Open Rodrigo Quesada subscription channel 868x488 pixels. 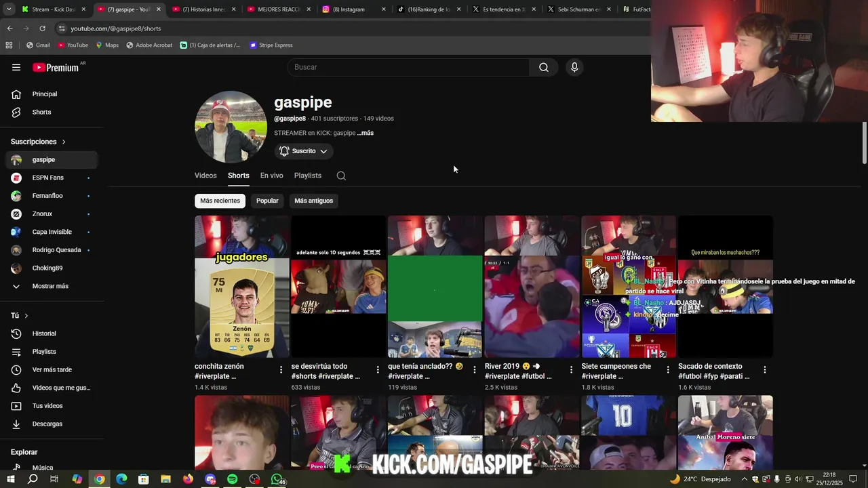pos(52,250)
